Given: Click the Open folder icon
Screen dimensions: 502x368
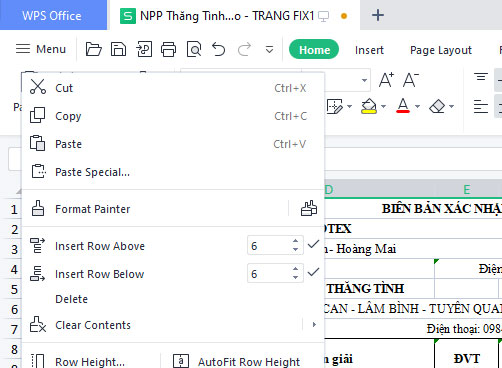Looking at the screenshot, I should [93, 49].
